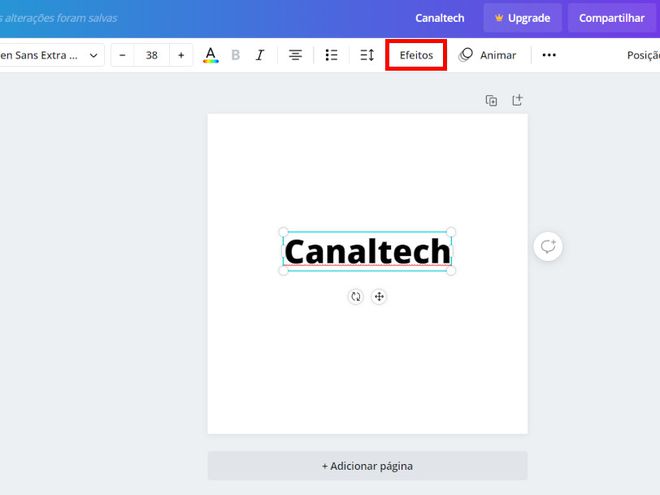Click the font size field showing 38
This screenshot has height=495, width=660.
152,55
